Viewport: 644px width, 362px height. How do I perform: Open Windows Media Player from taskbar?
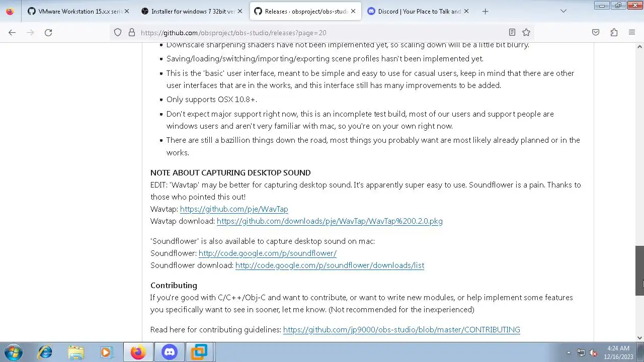point(106,352)
